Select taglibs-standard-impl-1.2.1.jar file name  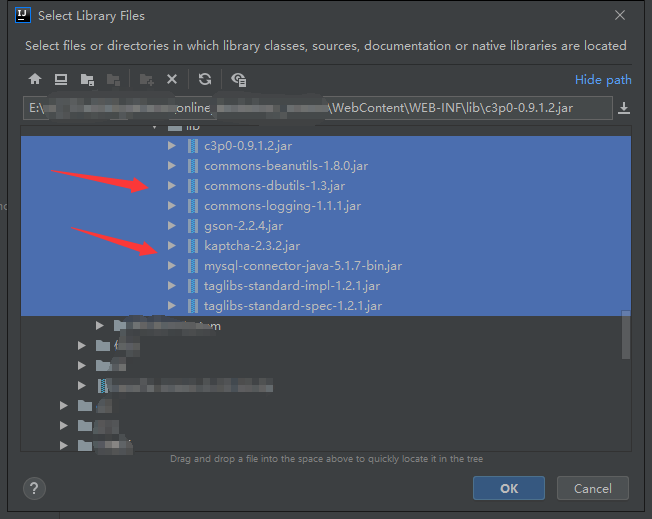(291, 286)
